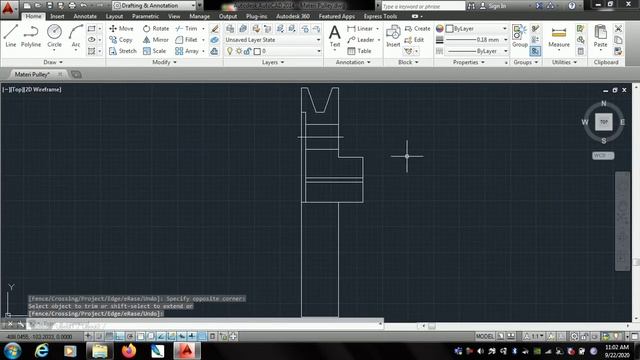
Task: Open the 0.18 mm lineweight dropdown
Action: tap(478, 40)
